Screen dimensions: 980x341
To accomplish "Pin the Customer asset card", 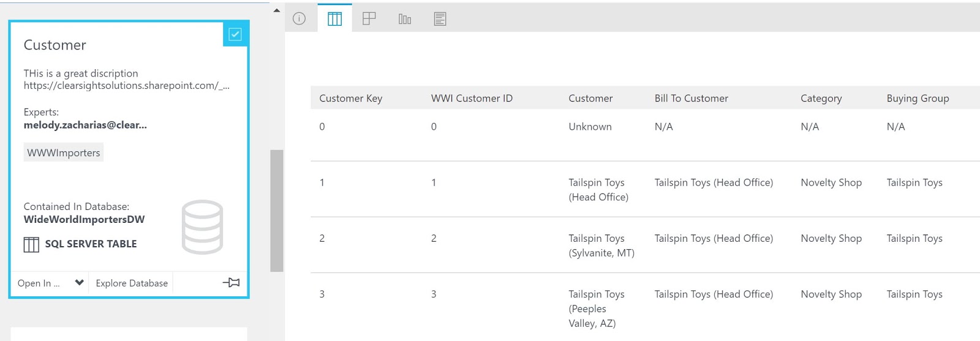I will [x=231, y=282].
